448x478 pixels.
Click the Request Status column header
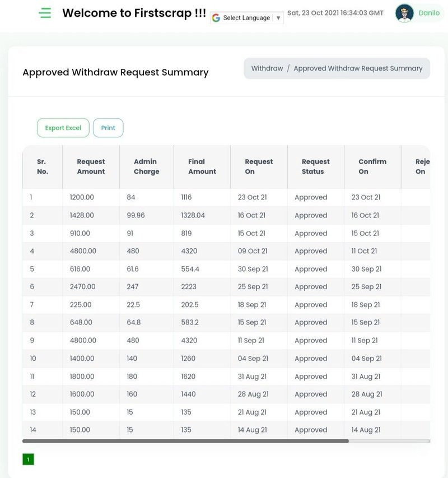[x=315, y=166]
